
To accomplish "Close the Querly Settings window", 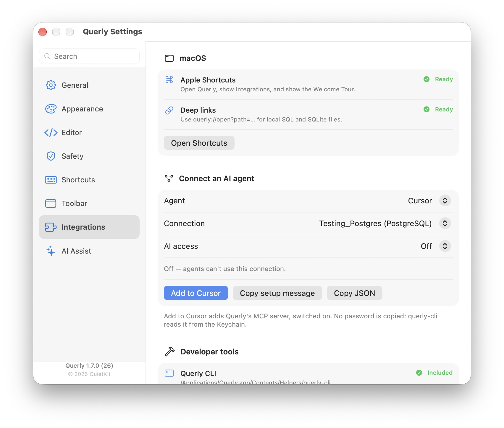I will 43,32.
